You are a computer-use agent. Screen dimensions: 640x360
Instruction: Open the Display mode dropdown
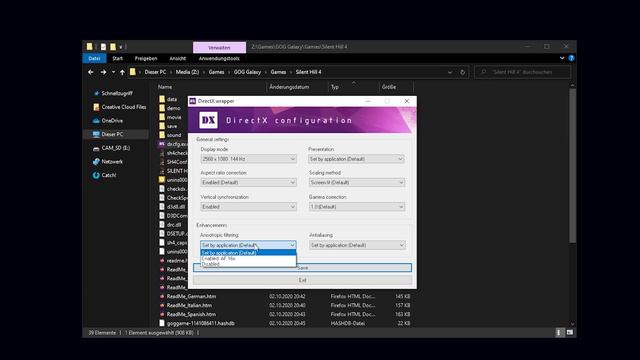tap(248, 159)
